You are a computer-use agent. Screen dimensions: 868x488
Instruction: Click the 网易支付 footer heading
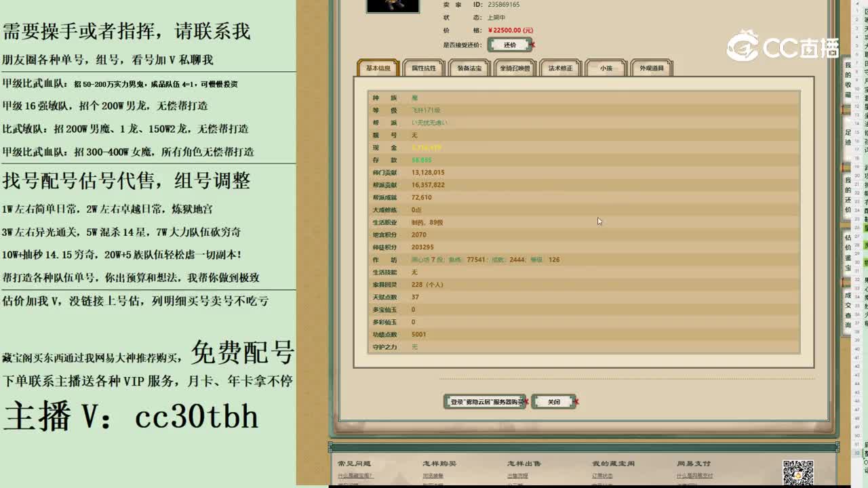(x=694, y=464)
